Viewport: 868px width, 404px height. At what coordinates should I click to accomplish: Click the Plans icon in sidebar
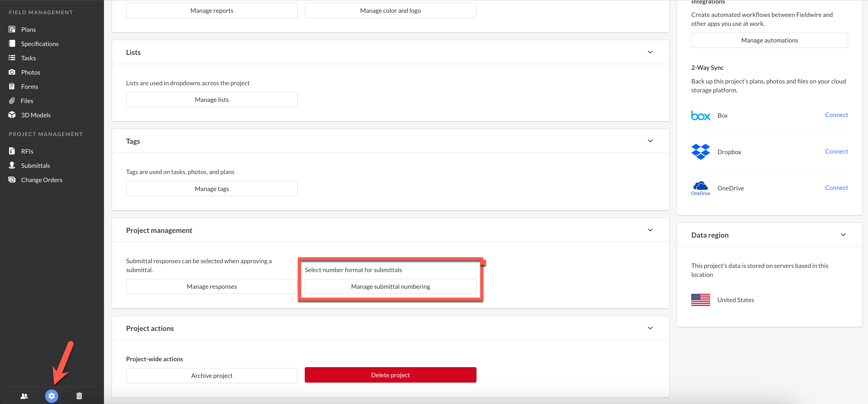(12, 29)
